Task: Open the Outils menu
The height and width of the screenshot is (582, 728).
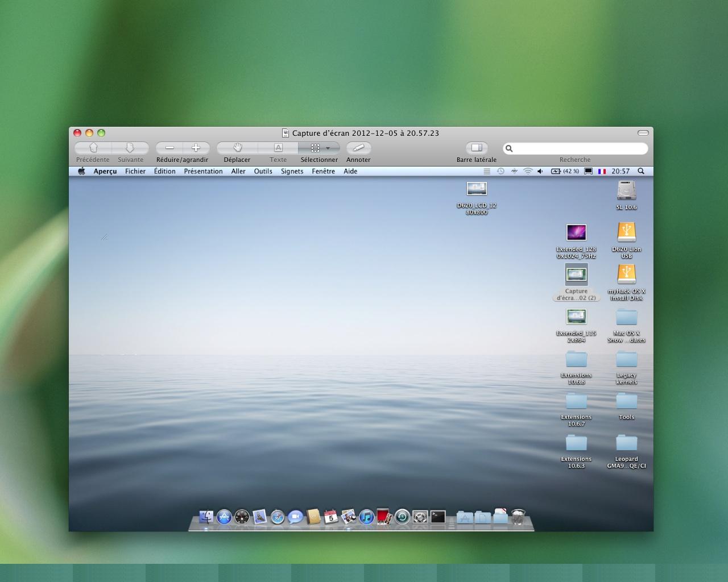Action: [x=263, y=171]
